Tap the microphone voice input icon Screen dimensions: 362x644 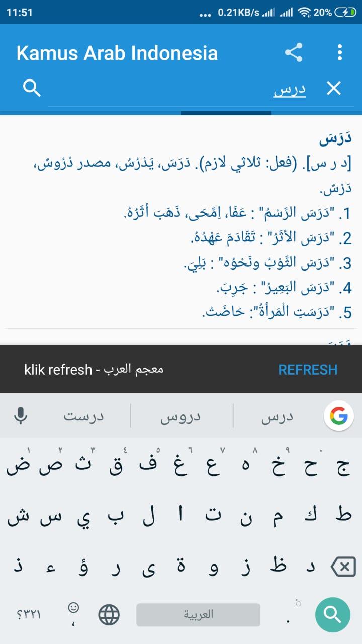(x=21, y=416)
